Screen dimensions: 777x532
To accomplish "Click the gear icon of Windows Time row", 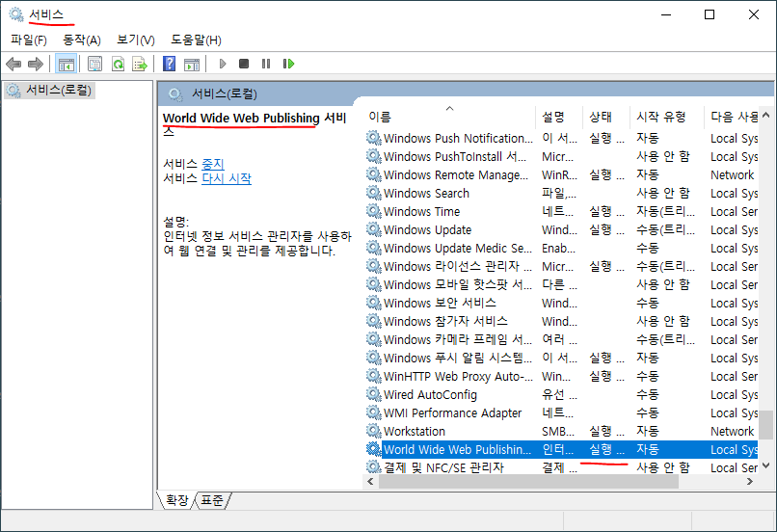I will pyautogui.click(x=374, y=210).
